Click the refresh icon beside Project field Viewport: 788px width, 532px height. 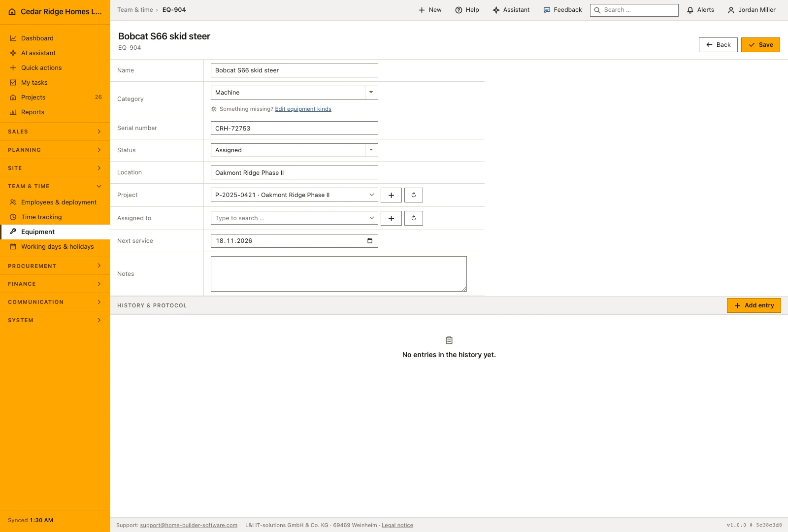click(414, 195)
